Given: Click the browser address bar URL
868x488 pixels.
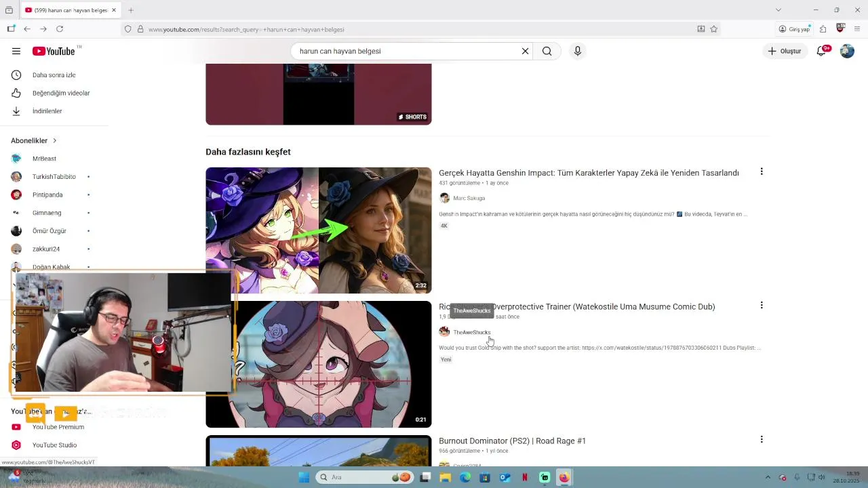Looking at the screenshot, I should tap(247, 29).
